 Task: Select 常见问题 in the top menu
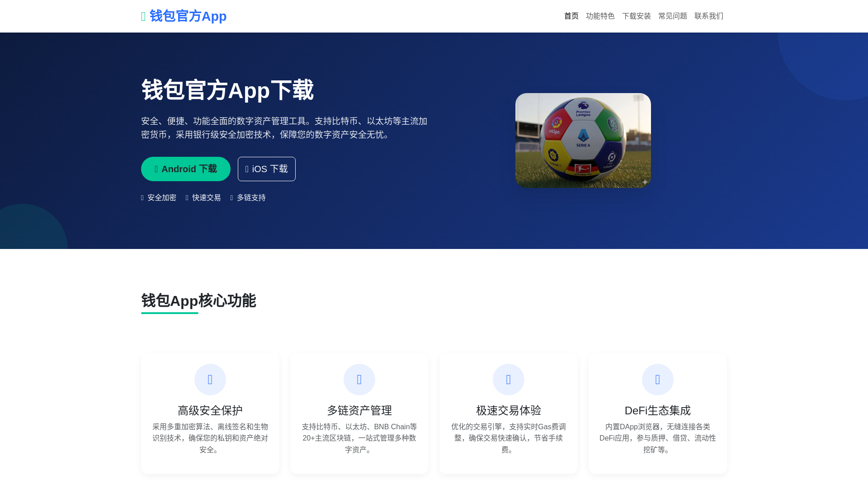tap(673, 16)
